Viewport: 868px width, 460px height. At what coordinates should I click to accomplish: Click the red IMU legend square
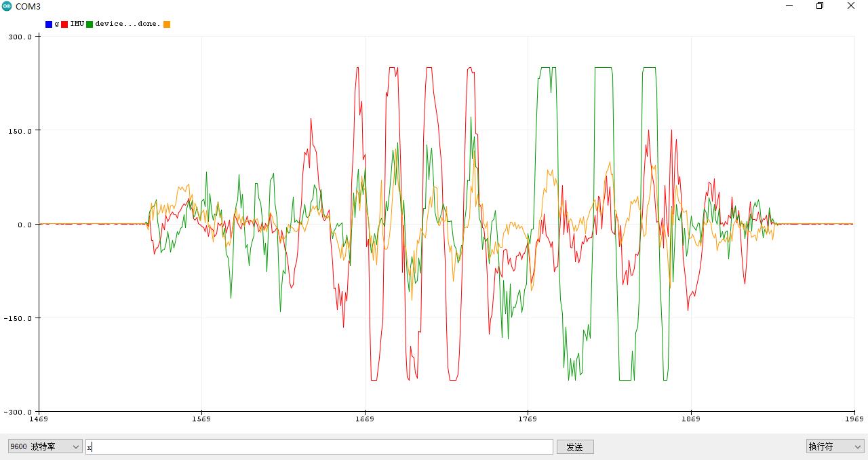pos(64,24)
